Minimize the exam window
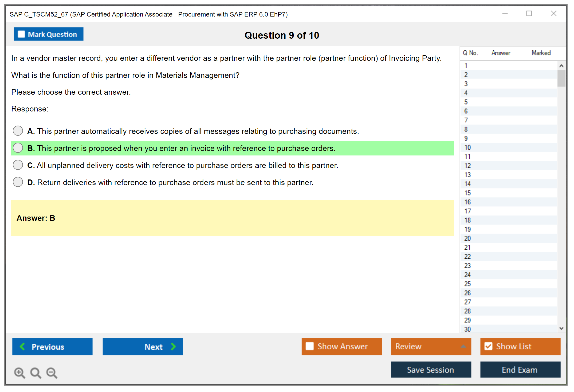 pos(505,14)
